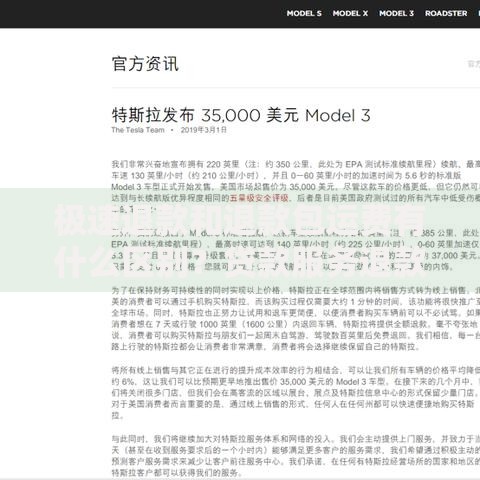
Task: Open the ROADSTER menu item
Action: tap(446, 13)
